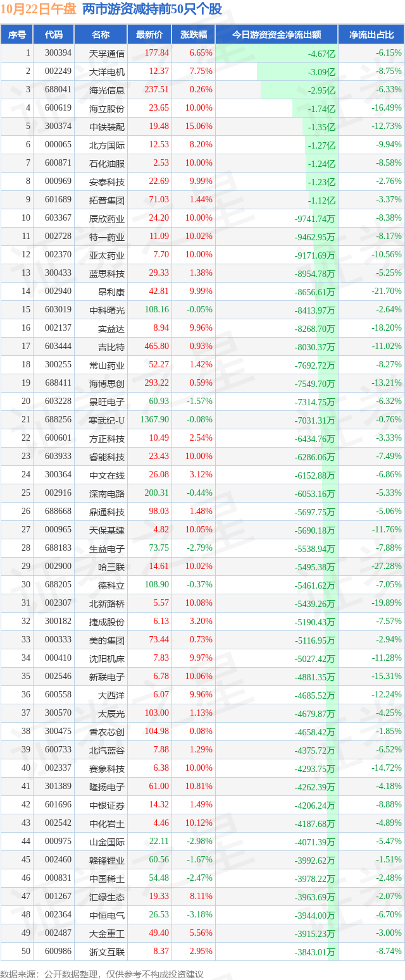The image size is (405, 980).
Task: Click the 序号 column header
Action: pos(17,35)
